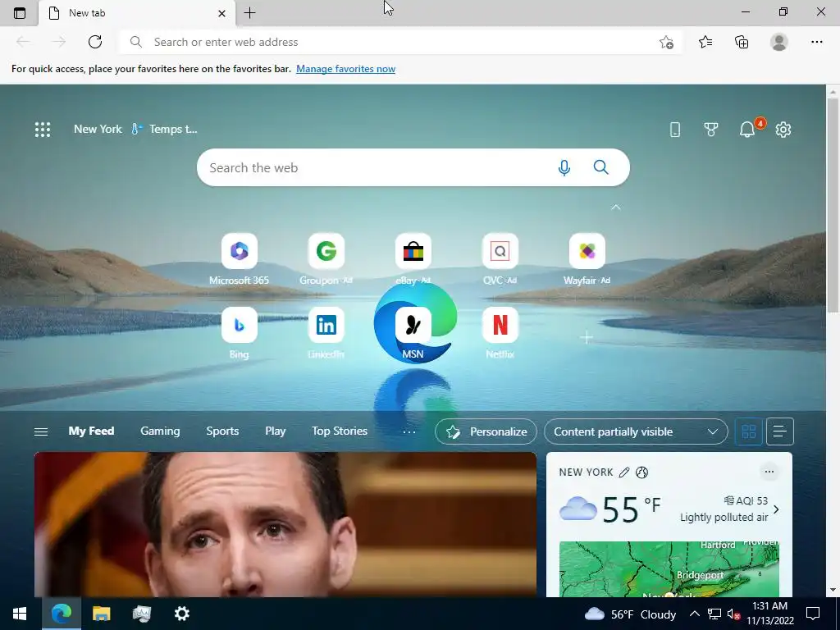Screen dimensions: 840x630
Task: Open the Favorites list icon
Action: (x=705, y=42)
